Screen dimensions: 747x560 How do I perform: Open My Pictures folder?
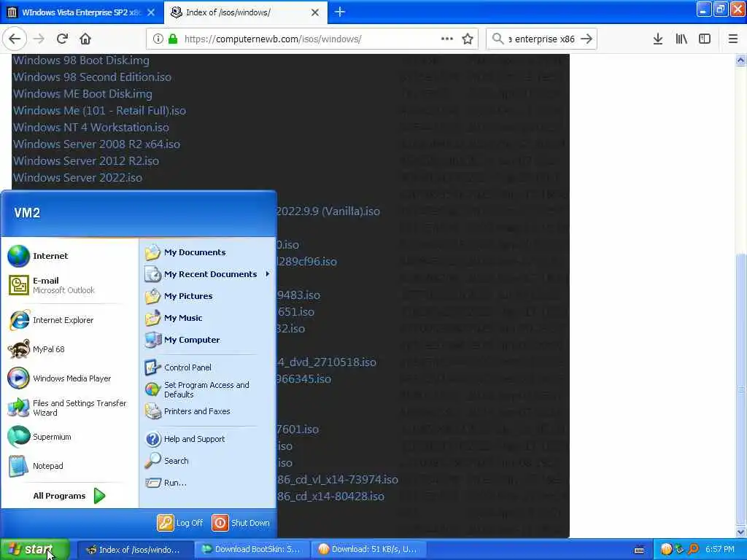[x=208, y=296]
